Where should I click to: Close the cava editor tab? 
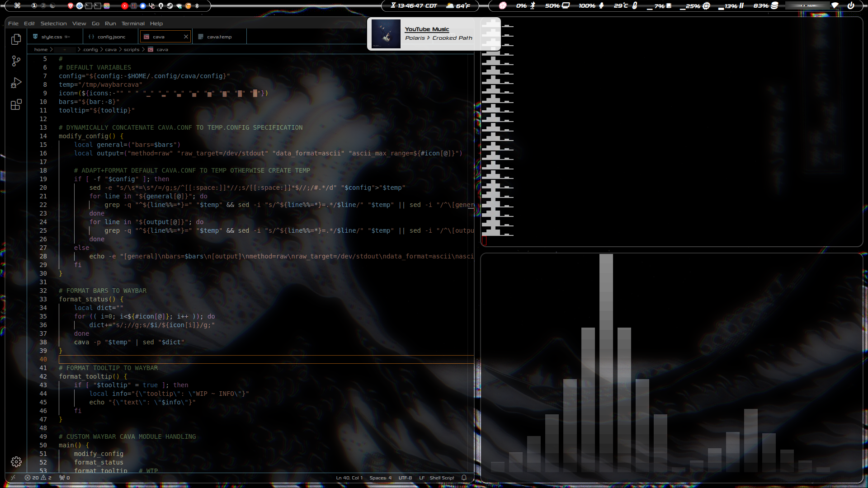tap(186, 37)
